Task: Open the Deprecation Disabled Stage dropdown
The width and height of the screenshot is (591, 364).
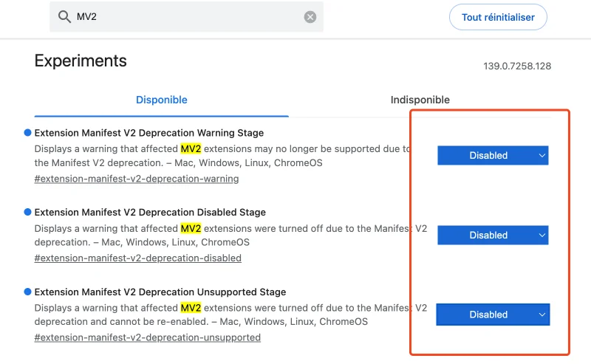Action: (x=493, y=235)
